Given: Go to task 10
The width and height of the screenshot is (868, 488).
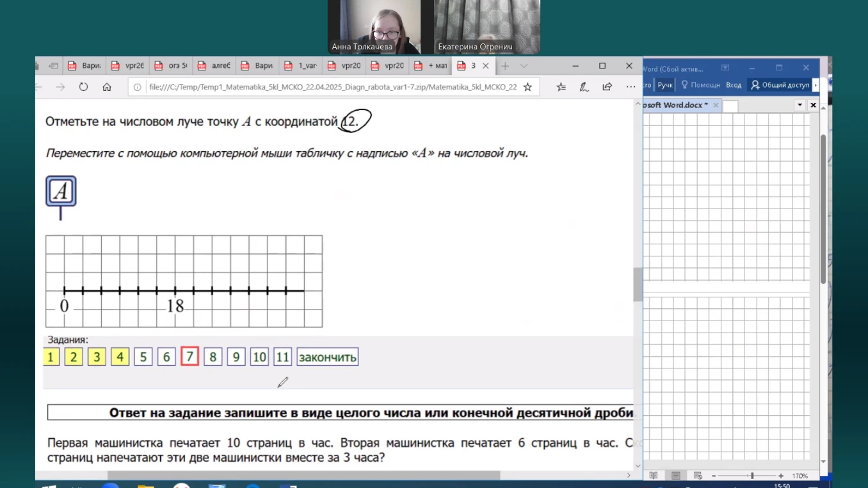Looking at the screenshot, I should [259, 357].
